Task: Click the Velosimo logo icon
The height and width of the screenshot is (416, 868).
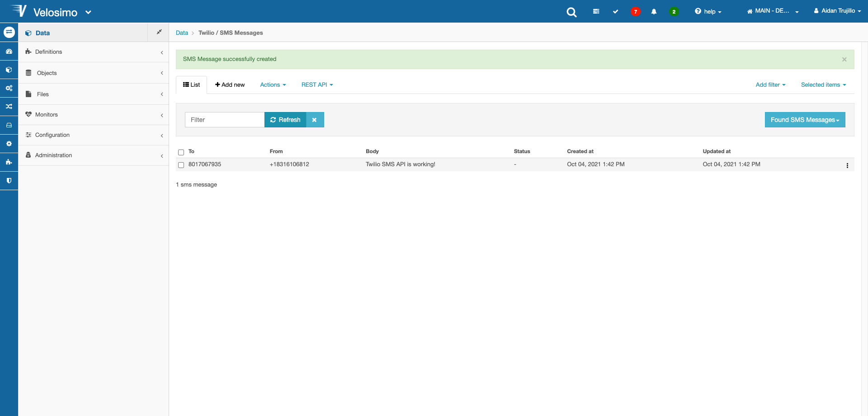Action: point(19,11)
